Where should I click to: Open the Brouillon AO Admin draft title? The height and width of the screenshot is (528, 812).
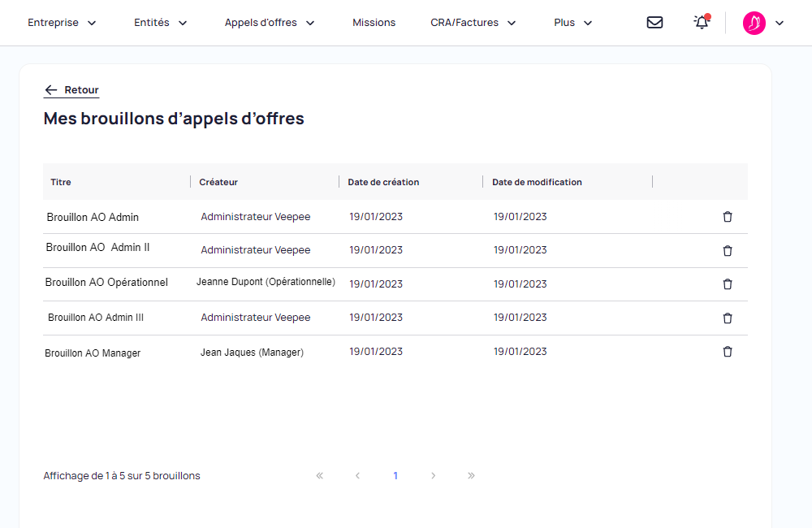point(93,217)
